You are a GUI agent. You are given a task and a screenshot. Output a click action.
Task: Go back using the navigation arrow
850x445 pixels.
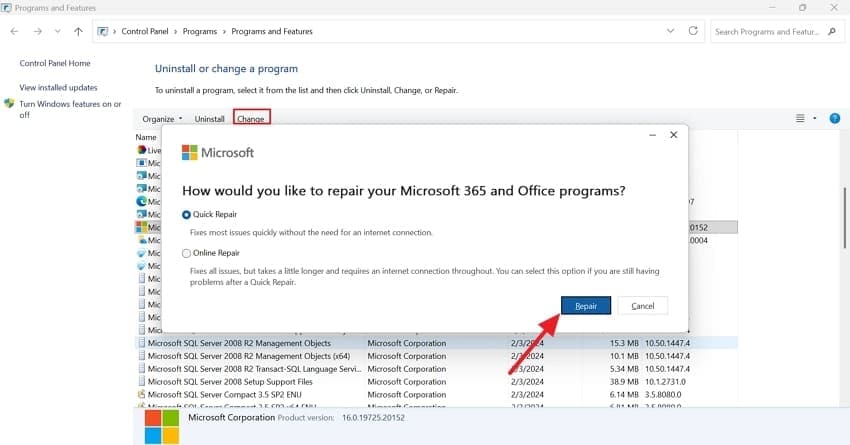[x=14, y=31]
